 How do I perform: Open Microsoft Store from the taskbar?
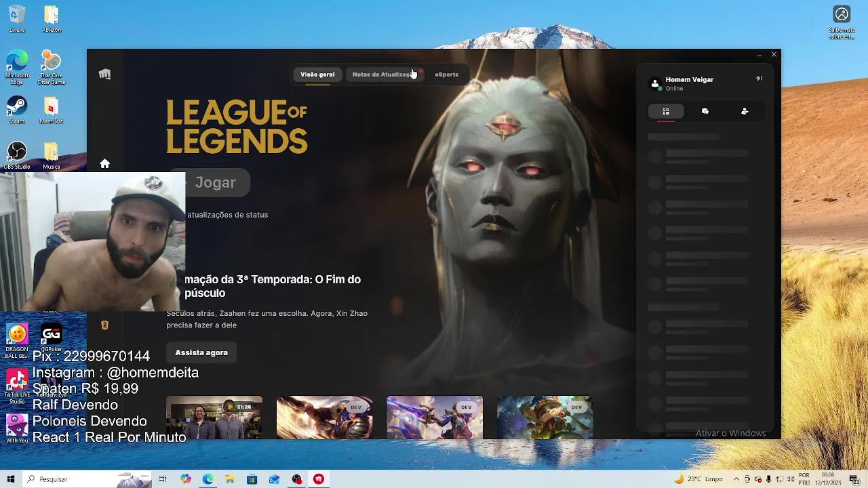252,479
